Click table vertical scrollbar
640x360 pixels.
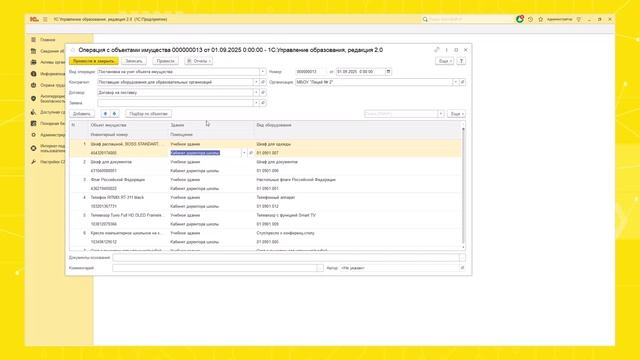pyautogui.click(x=463, y=186)
